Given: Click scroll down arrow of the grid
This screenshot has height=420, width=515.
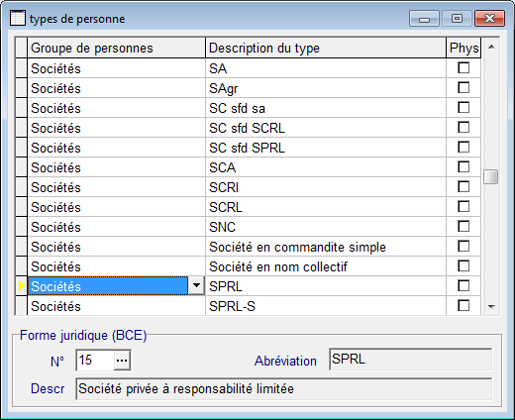Looking at the screenshot, I should click(491, 307).
